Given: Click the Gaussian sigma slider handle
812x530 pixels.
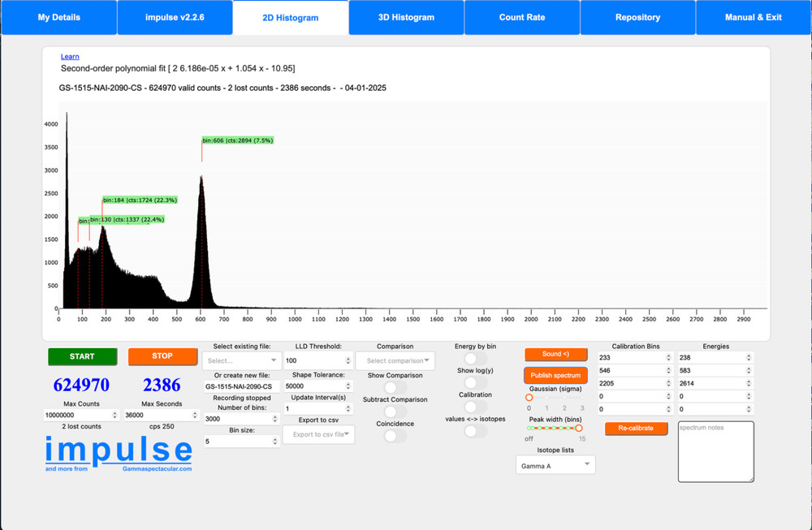Looking at the screenshot, I should point(529,398).
